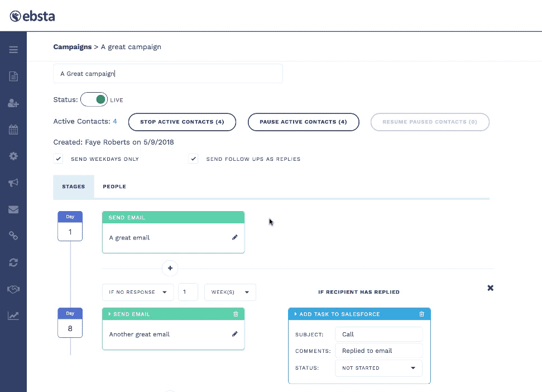Select the Stages tab
Image resolution: width=542 pixels, height=392 pixels.
74,187
